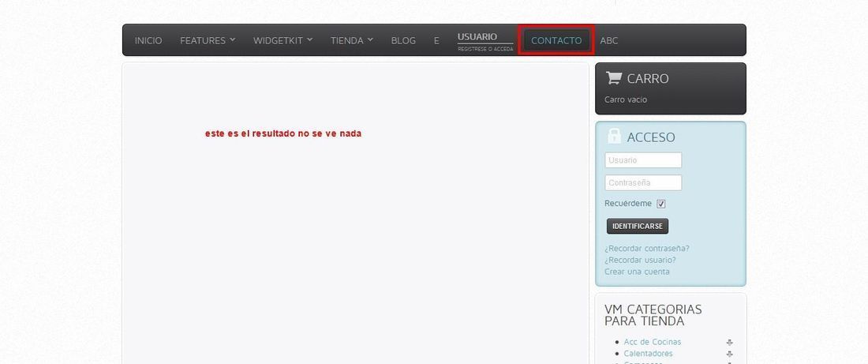Click the Carro vacio text
The height and width of the screenshot is (364, 868).
[x=626, y=99]
